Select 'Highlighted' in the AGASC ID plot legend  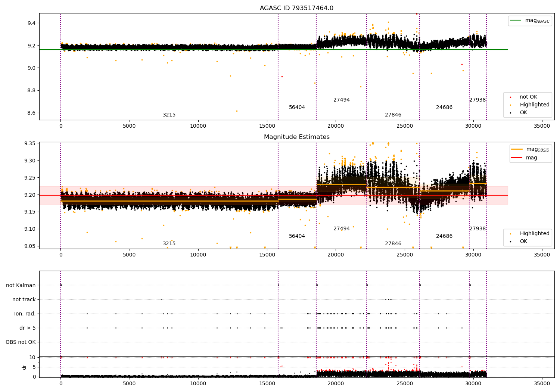(x=535, y=105)
